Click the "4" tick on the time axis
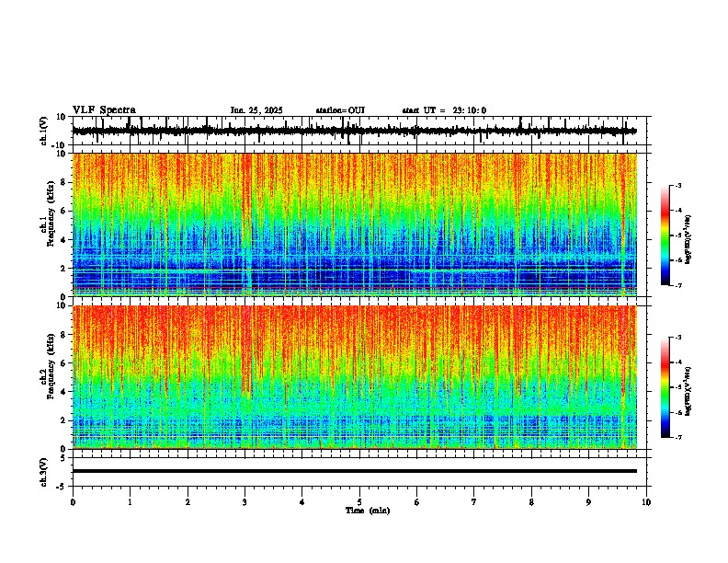This screenshot has width=728, height=563. click(x=302, y=502)
